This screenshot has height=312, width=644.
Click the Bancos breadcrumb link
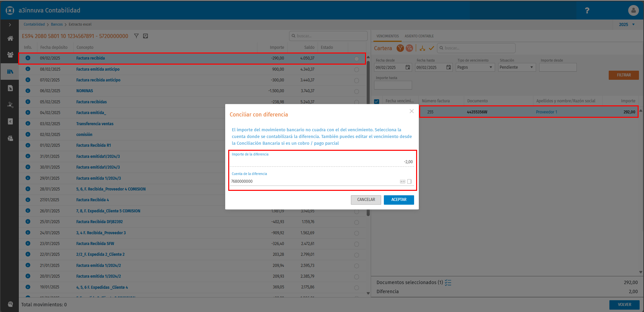(57, 24)
